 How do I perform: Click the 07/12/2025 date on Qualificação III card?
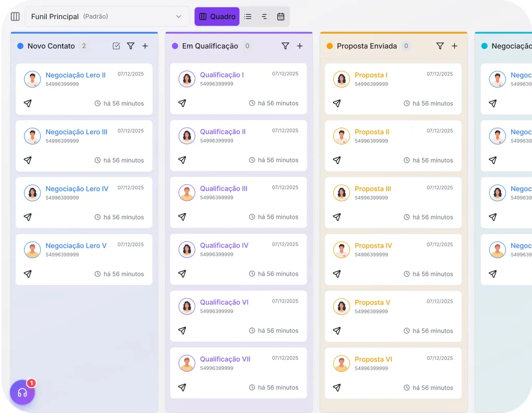coord(285,187)
